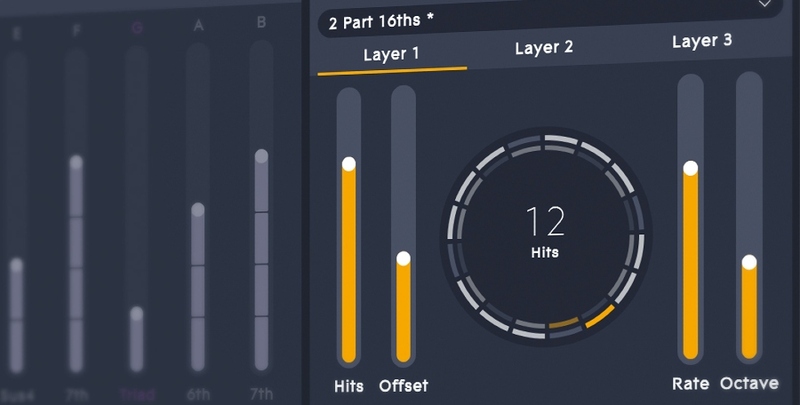Click the Octave slider handle

749,262
